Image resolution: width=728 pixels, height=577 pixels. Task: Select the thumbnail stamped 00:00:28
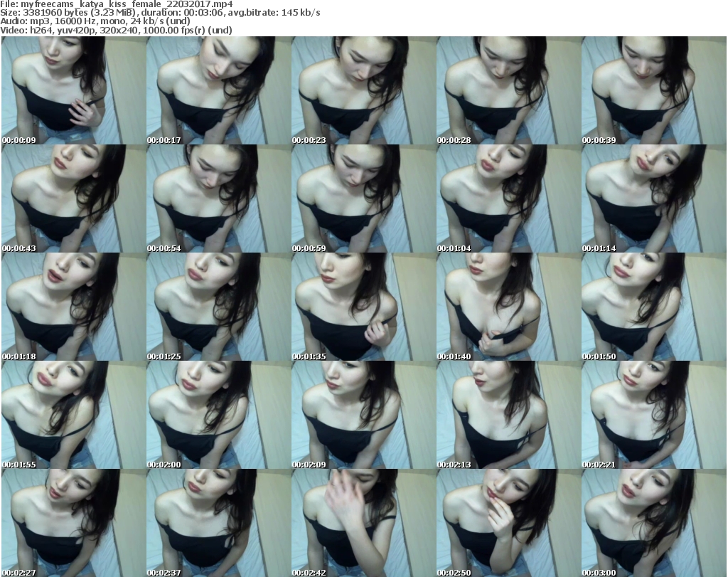(509, 90)
